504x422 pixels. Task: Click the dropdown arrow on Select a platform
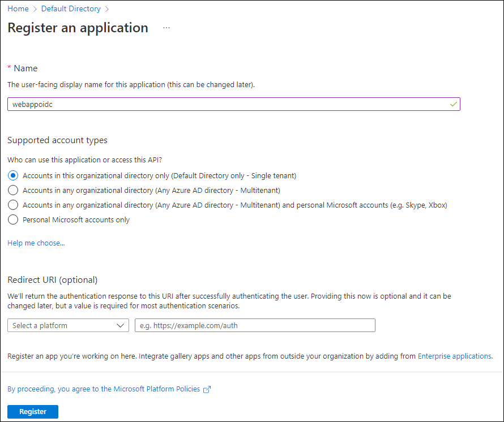(120, 325)
